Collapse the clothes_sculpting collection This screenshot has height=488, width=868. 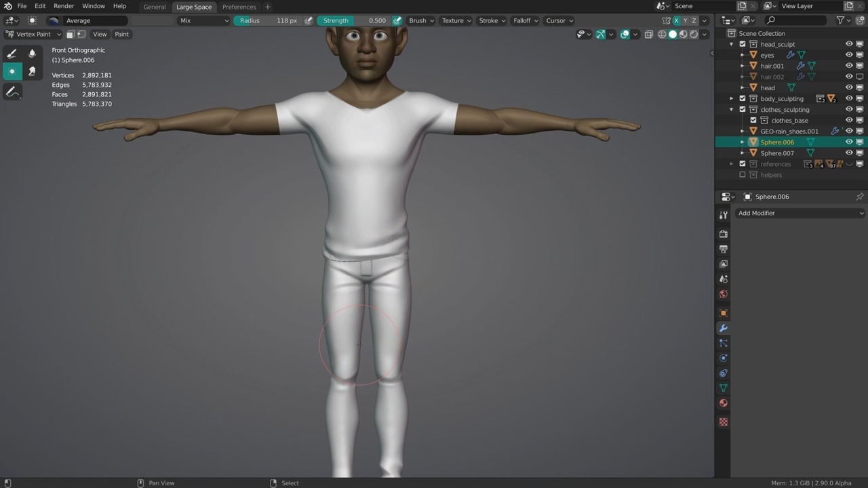click(732, 110)
